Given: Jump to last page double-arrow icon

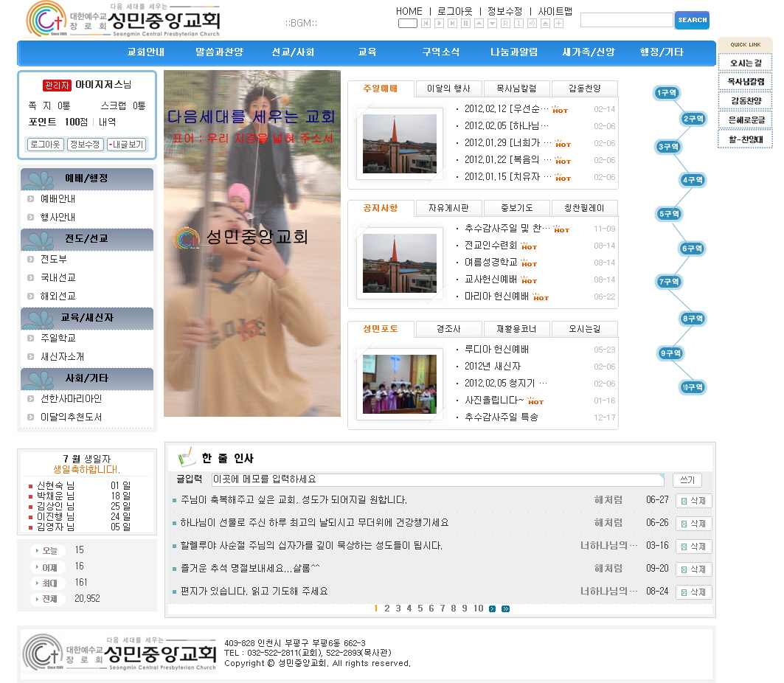Looking at the screenshot, I should (505, 609).
